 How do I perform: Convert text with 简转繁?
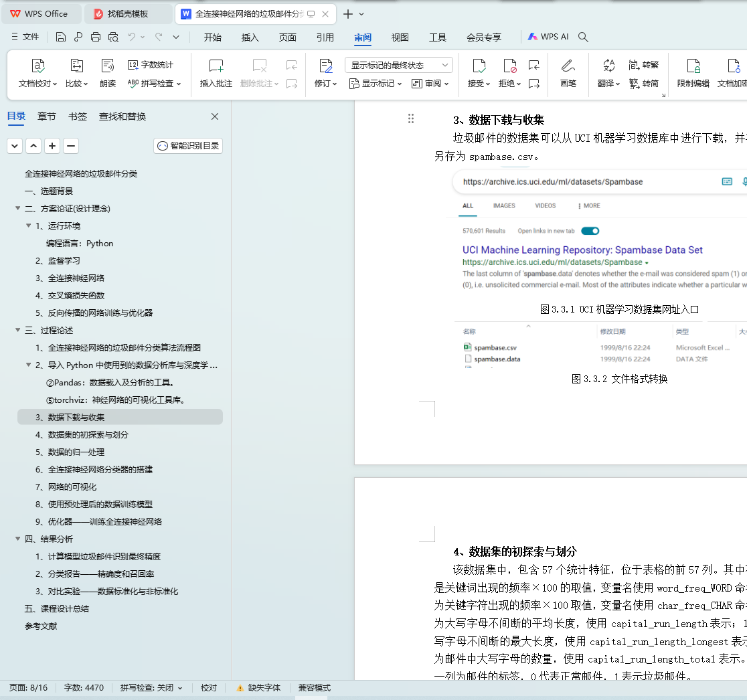(644, 65)
